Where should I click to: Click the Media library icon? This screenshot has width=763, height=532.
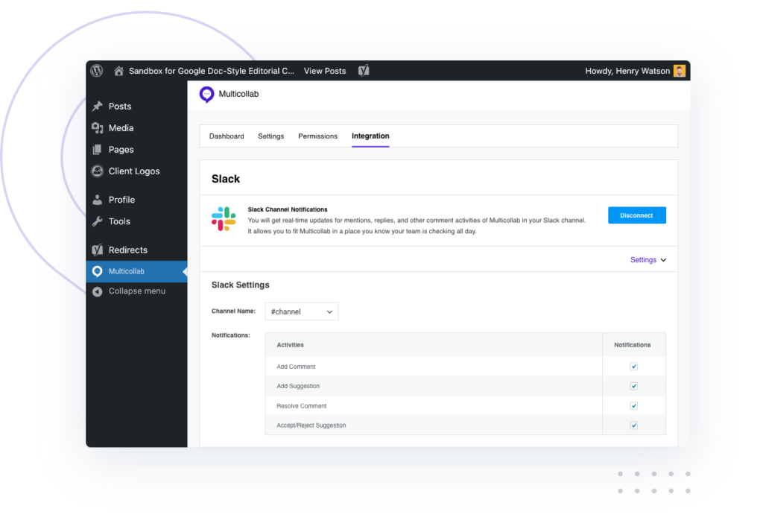tap(98, 128)
